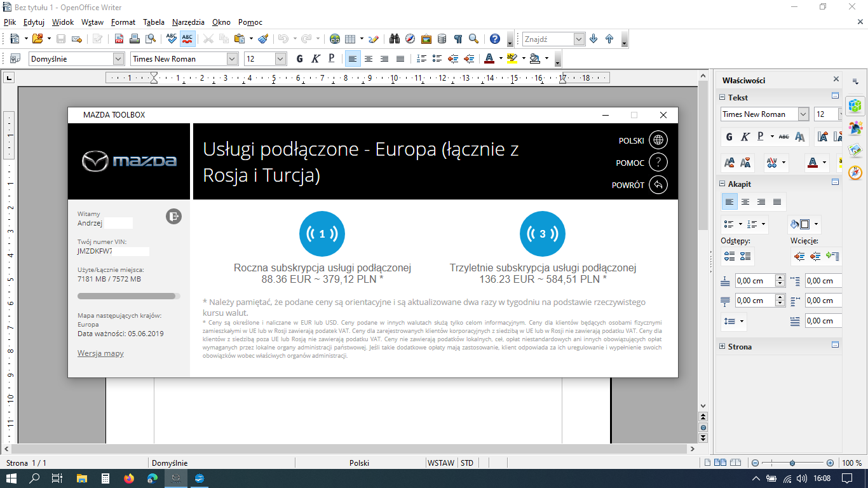Screen dimensions: 868x488
Task: Collapse the Akapit section in the sidebar
Action: (x=722, y=184)
